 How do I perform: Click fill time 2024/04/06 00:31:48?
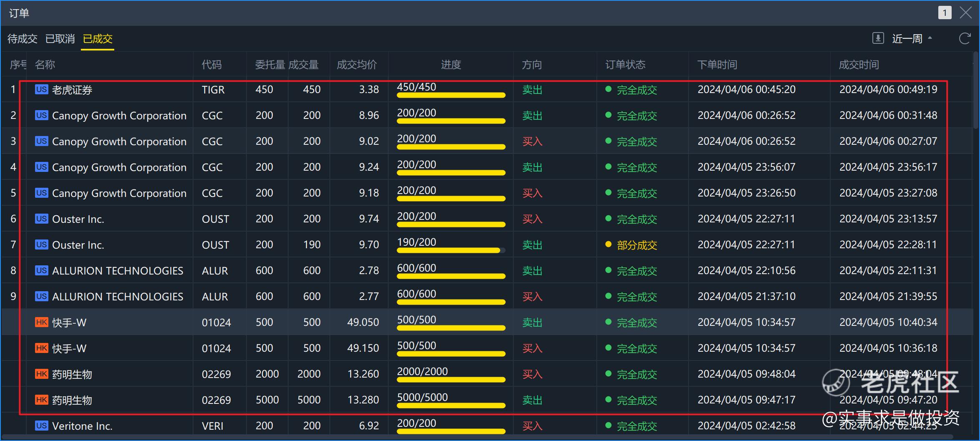888,115
